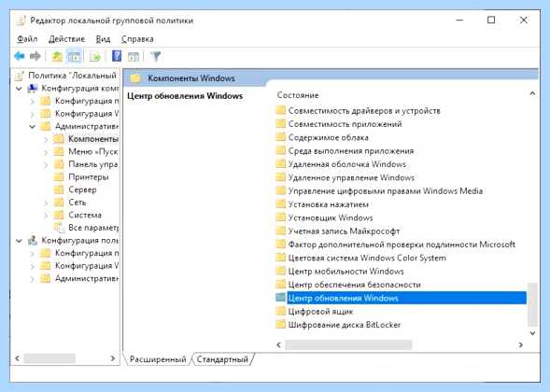Image resolution: width=550 pixels, height=392 pixels.
Task: Select Сервер in the tree
Action: click(x=82, y=189)
